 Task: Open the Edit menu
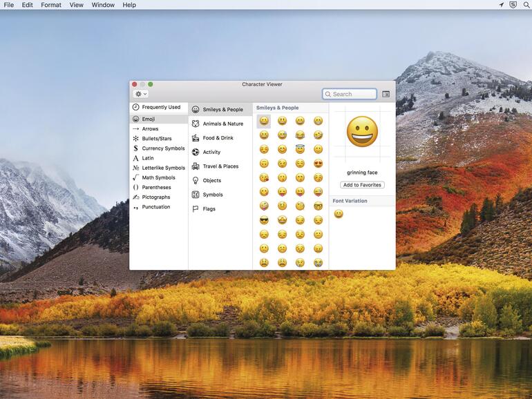pos(28,5)
